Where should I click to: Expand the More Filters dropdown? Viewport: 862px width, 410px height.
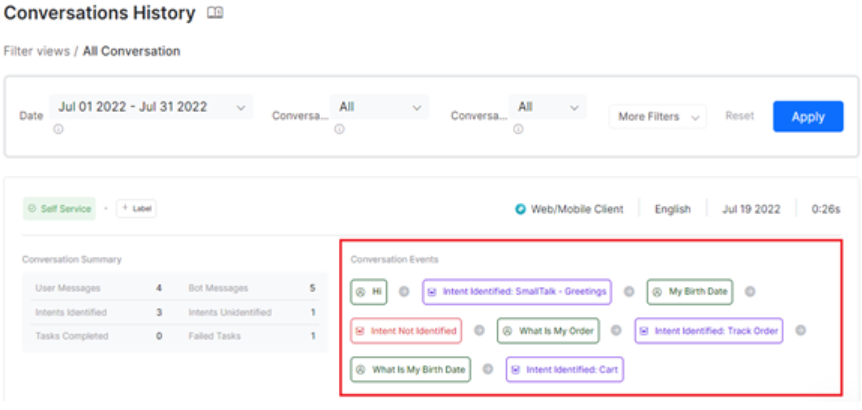[x=657, y=117]
